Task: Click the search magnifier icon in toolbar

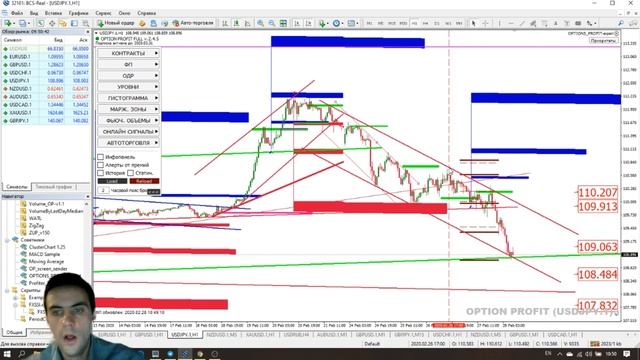Action: tap(621, 23)
